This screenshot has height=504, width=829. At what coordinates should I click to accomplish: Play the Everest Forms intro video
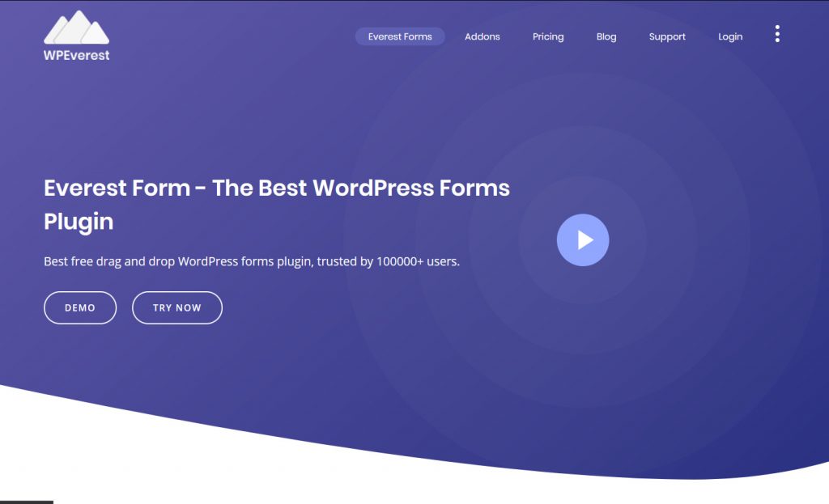click(583, 239)
